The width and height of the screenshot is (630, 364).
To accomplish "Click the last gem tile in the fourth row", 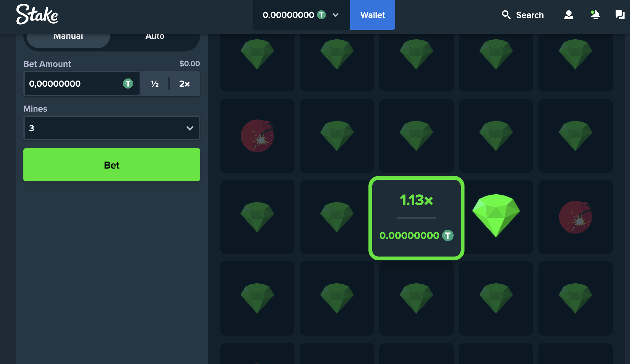I will (575, 298).
